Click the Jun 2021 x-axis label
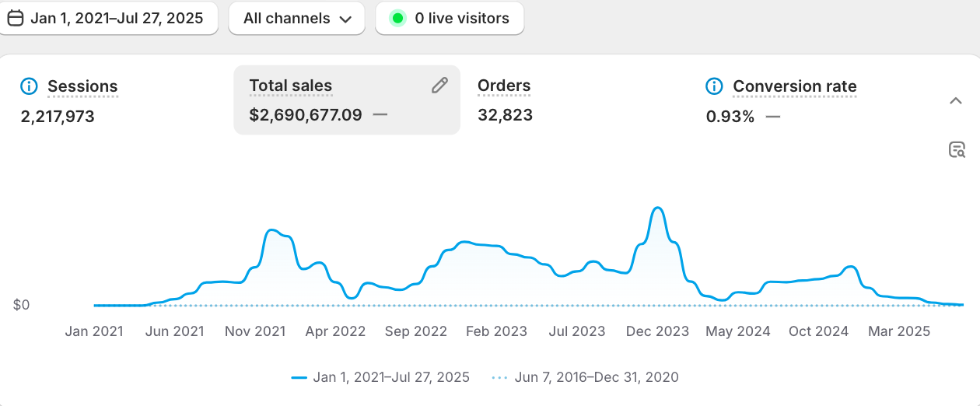This screenshot has width=980, height=406. pyautogui.click(x=174, y=331)
